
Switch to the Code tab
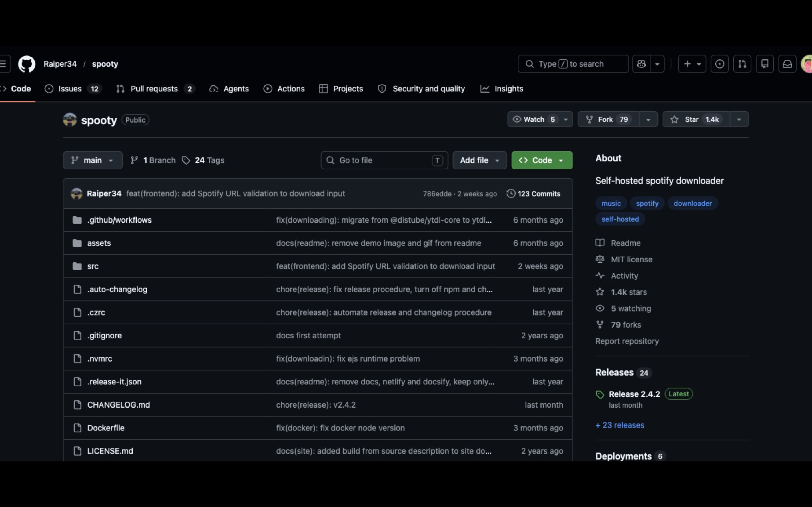(17, 89)
